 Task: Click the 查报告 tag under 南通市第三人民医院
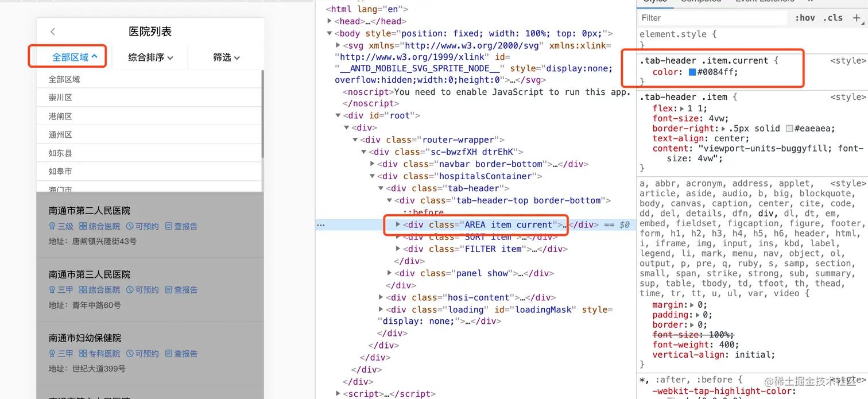click(x=181, y=290)
